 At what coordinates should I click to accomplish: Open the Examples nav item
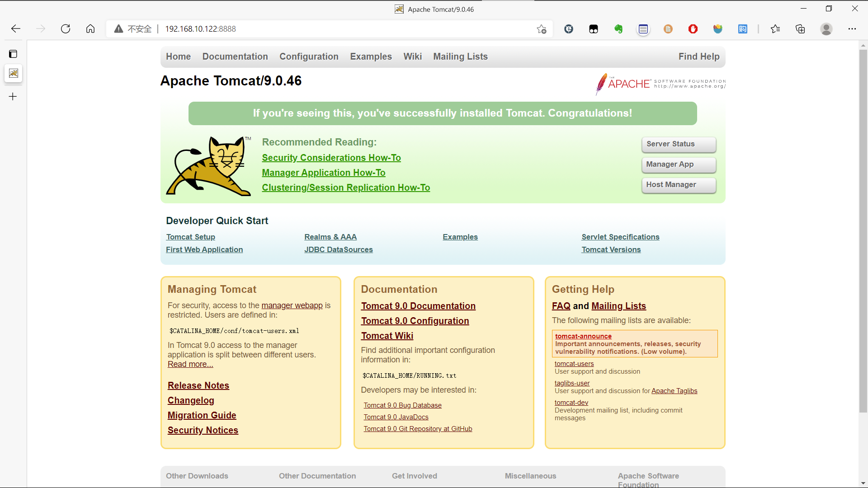(371, 56)
